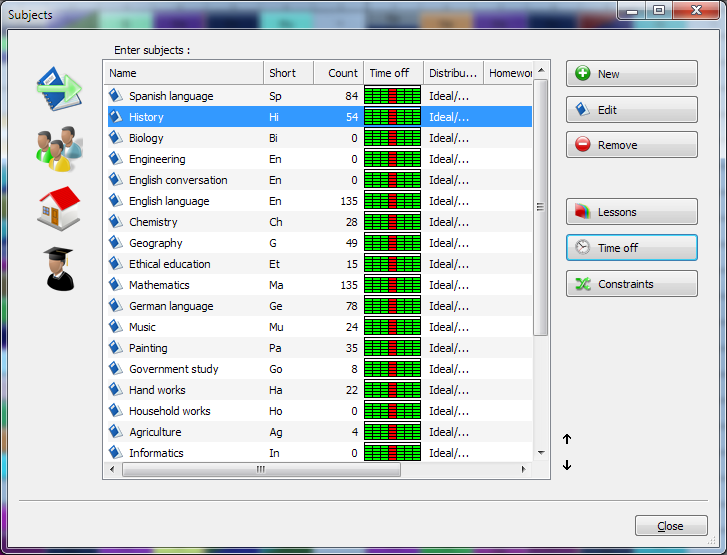Click the book icon beside Mathematics
727x555 pixels.
[x=115, y=285]
